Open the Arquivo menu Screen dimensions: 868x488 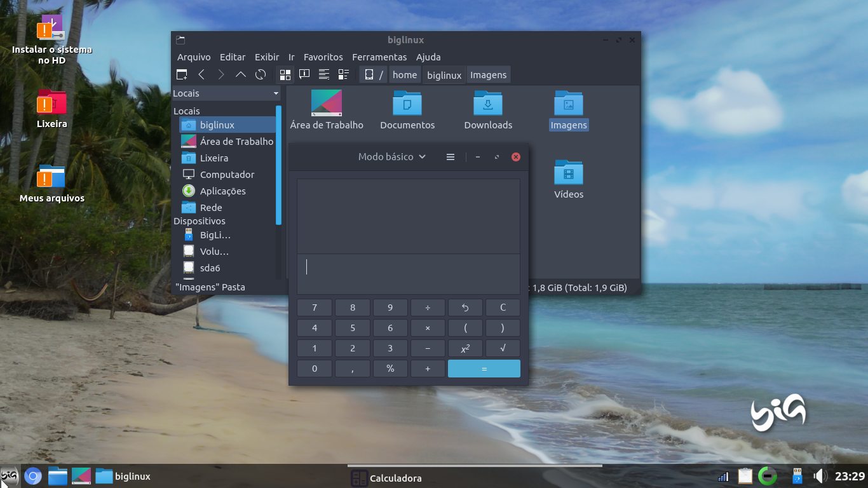coord(194,57)
